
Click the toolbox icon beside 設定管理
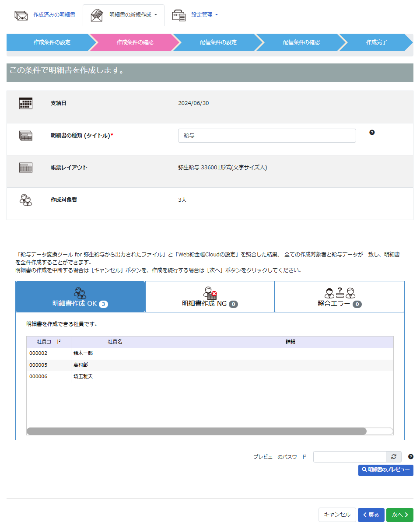click(178, 15)
